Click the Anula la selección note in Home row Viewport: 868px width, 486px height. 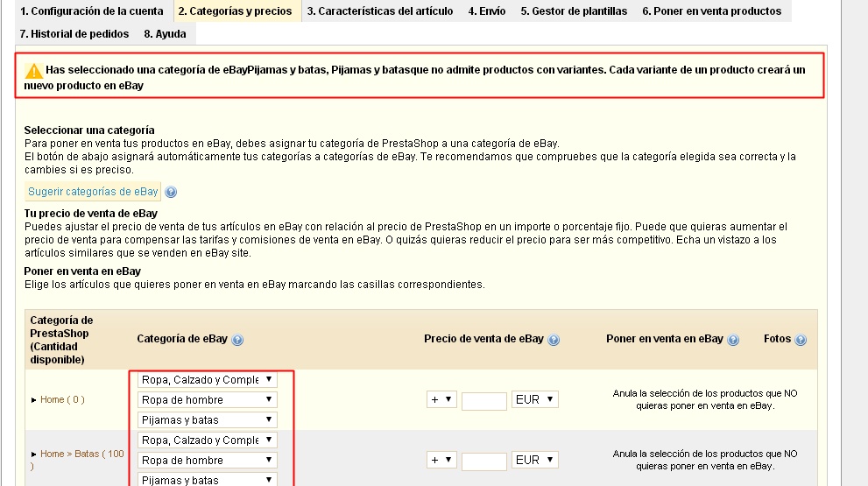click(705, 399)
